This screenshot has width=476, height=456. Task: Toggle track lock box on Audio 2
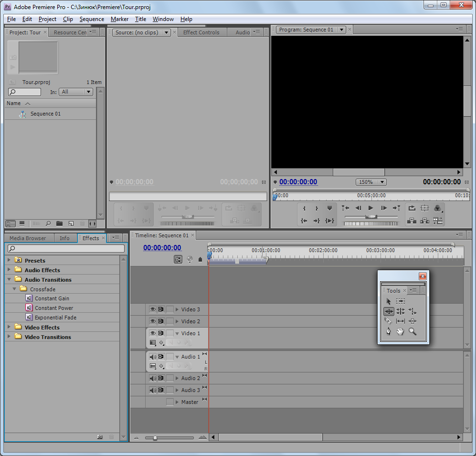click(169, 378)
